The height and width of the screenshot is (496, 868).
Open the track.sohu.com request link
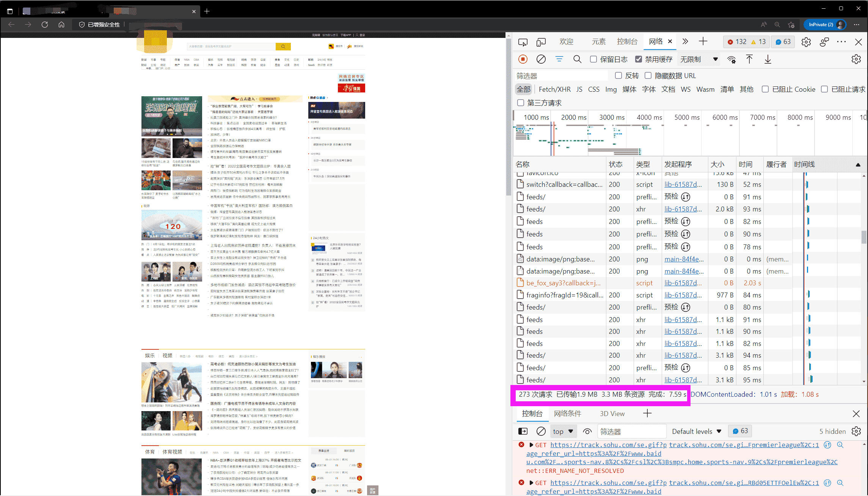tap(607, 444)
